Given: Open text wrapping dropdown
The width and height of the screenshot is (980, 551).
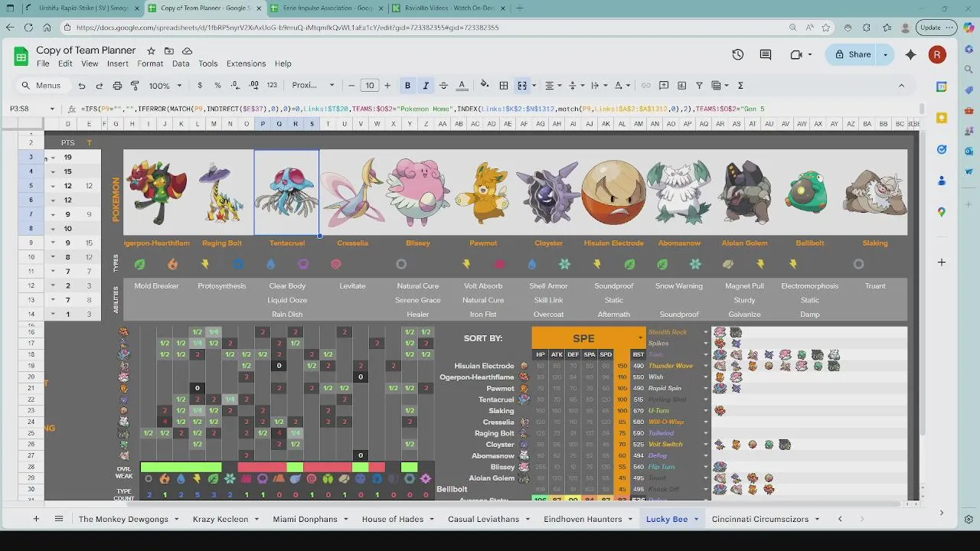Looking at the screenshot, I should coord(599,86).
